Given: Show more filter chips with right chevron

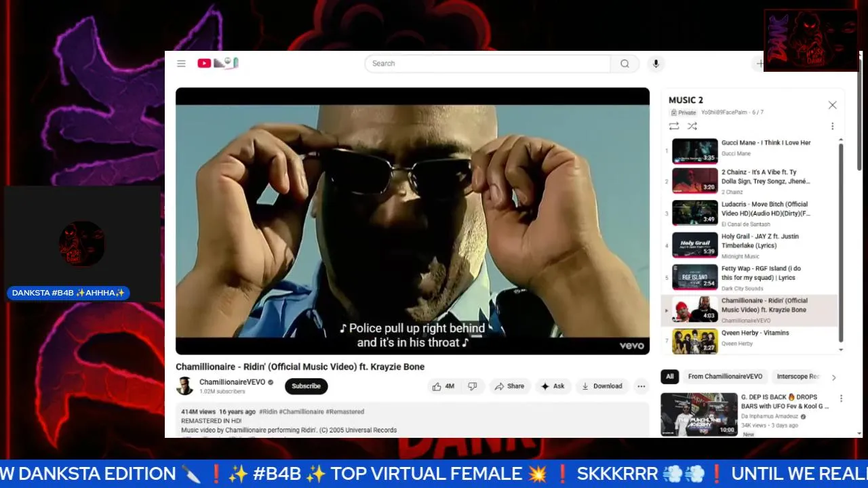Looking at the screenshot, I should coord(834,378).
